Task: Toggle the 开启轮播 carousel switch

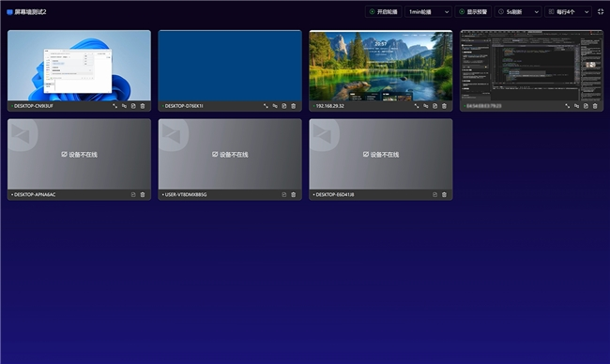Action: 384,11
